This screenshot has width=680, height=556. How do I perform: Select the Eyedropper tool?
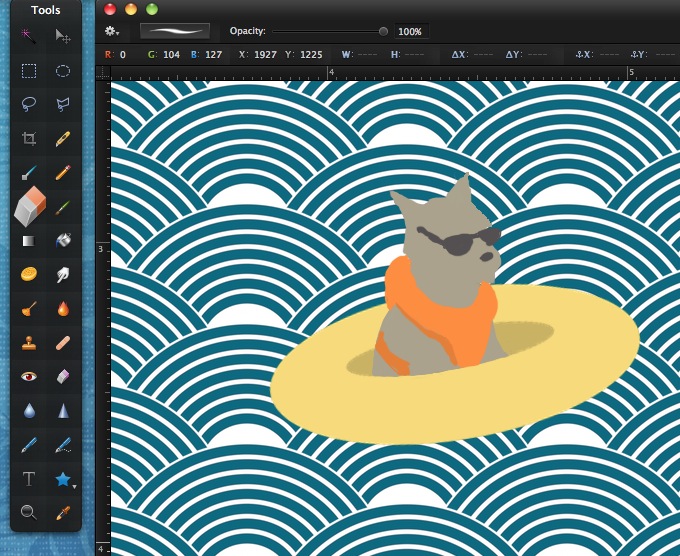pyautogui.click(x=63, y=512)
